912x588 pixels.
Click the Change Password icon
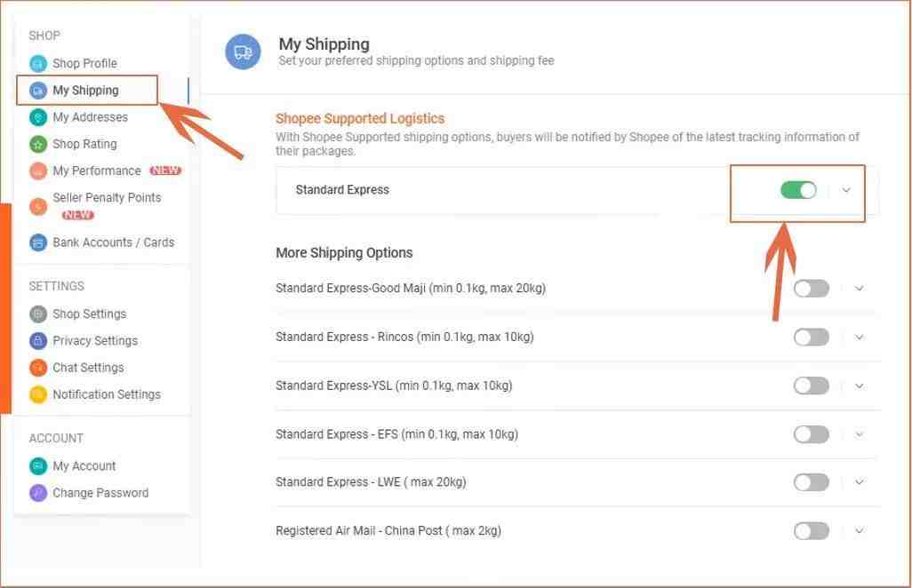[38, 493]
